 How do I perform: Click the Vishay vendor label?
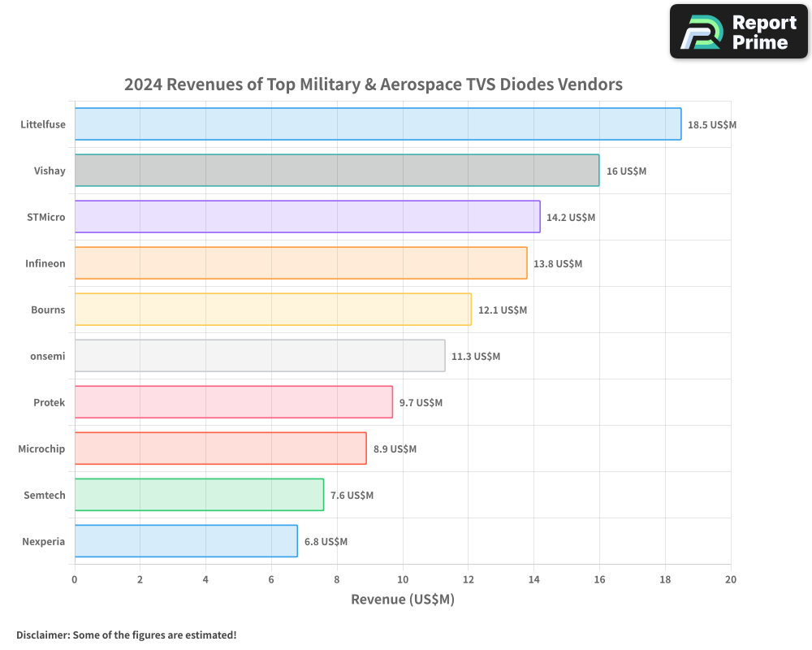click(49, 171)
